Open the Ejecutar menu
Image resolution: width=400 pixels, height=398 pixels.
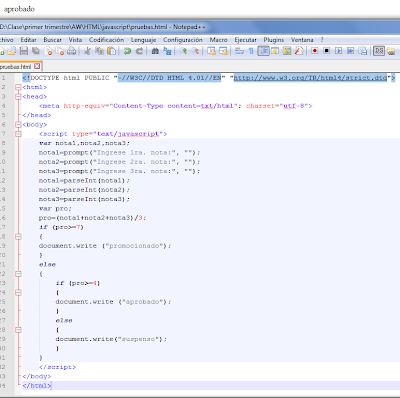245,40
